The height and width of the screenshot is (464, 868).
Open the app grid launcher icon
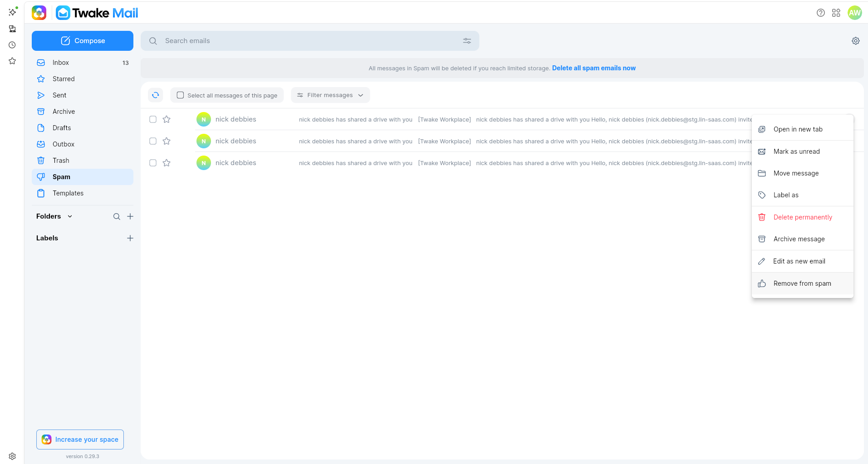(836, 13)
